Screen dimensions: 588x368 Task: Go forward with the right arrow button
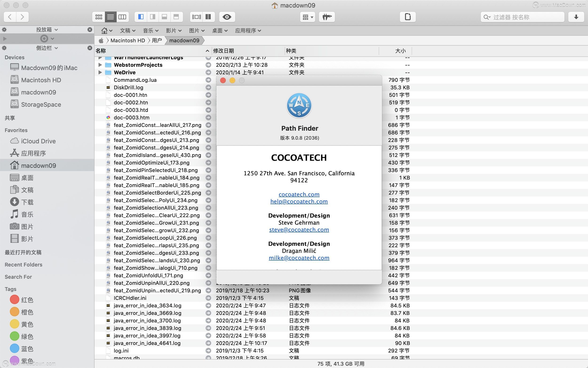coord(22,17)
